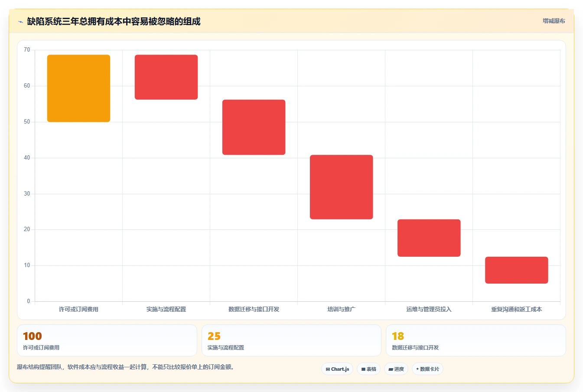
Task: Click the y-axis tick label 70
Action: pyautogui.click(x=27, y=50)
